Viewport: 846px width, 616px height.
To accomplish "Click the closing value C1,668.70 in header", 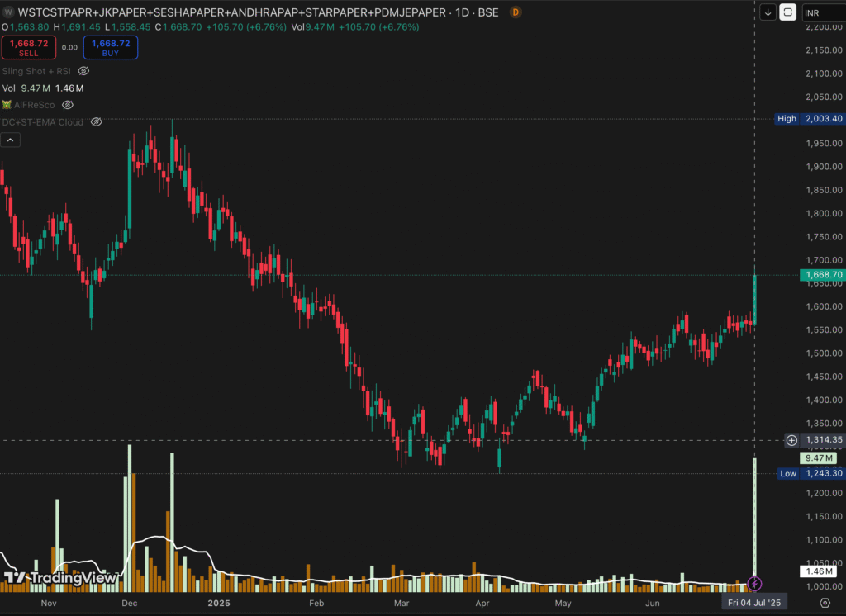I will (178, 27).
